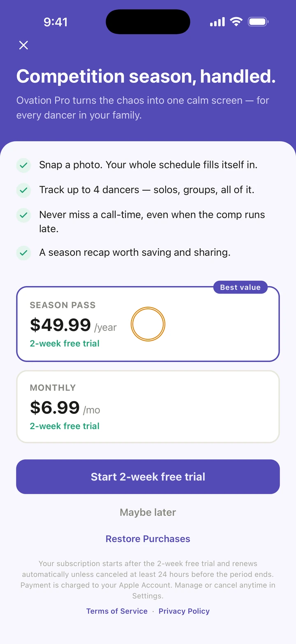Tap the cellular signal bars icon
Viewport: 296px width, 644px height.
point(217,22)
